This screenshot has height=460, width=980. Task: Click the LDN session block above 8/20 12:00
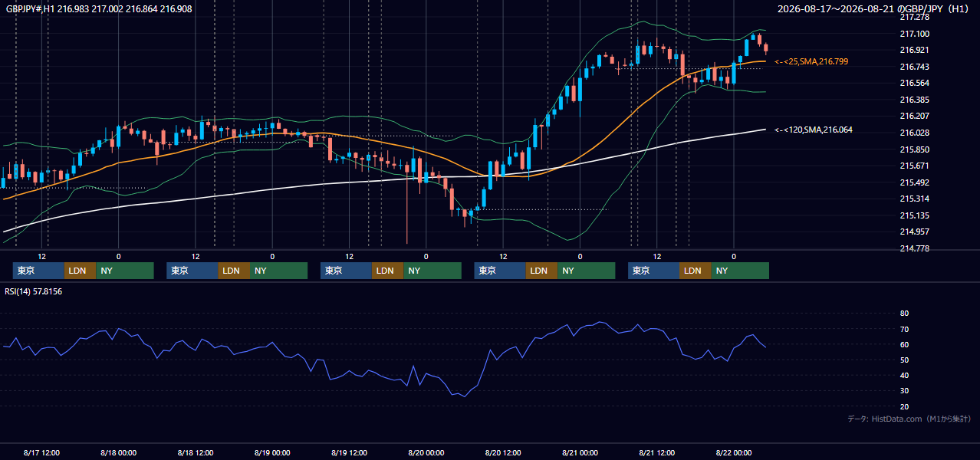pyautogui.click(x=541, y=271)
